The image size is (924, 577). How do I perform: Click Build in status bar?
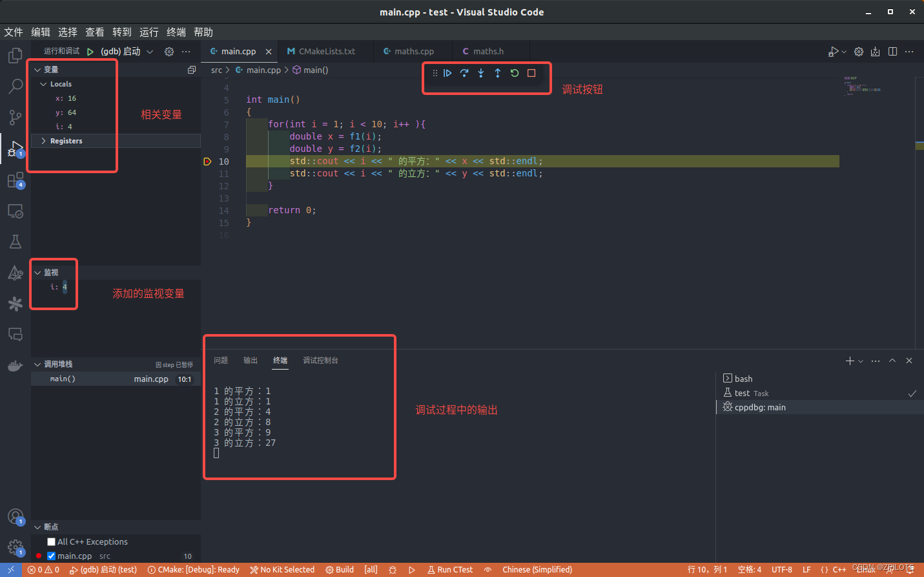tap(340, 570)
